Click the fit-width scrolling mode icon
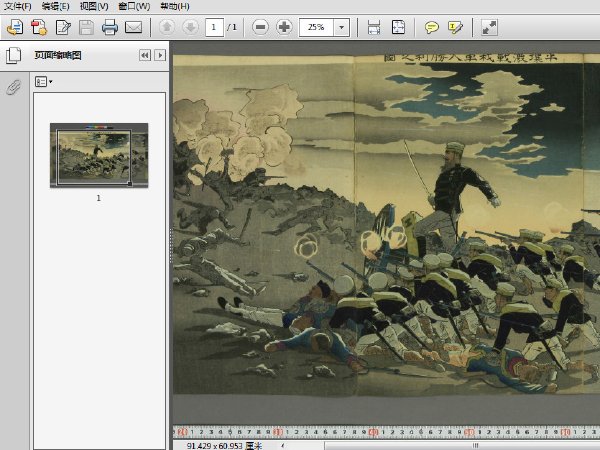Screen dimensions: 600x450 (x=374, y=27)
